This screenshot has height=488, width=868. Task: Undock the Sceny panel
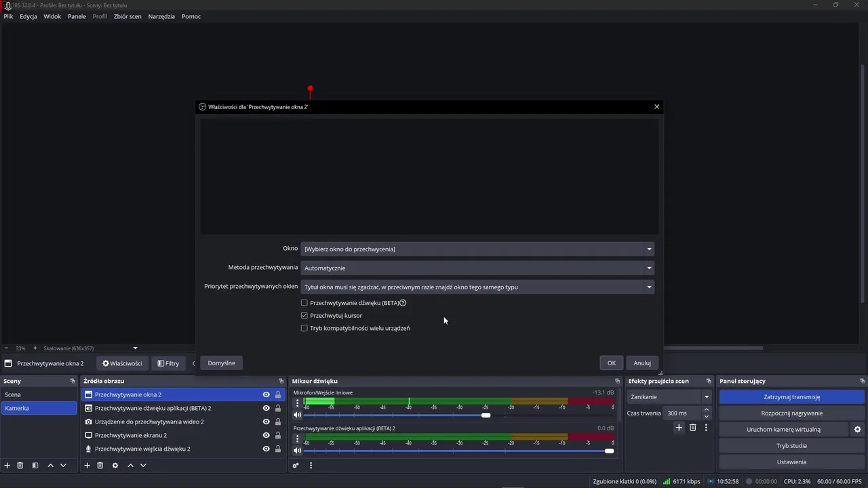tap(73, 381)
